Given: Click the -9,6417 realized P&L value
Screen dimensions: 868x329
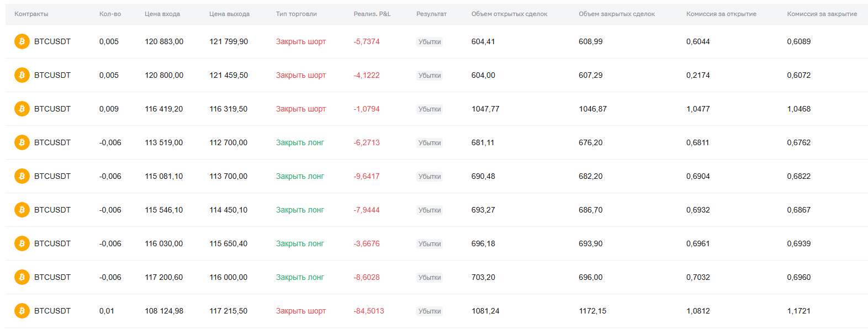Looking at the screenshot, I should click(367, 176).
